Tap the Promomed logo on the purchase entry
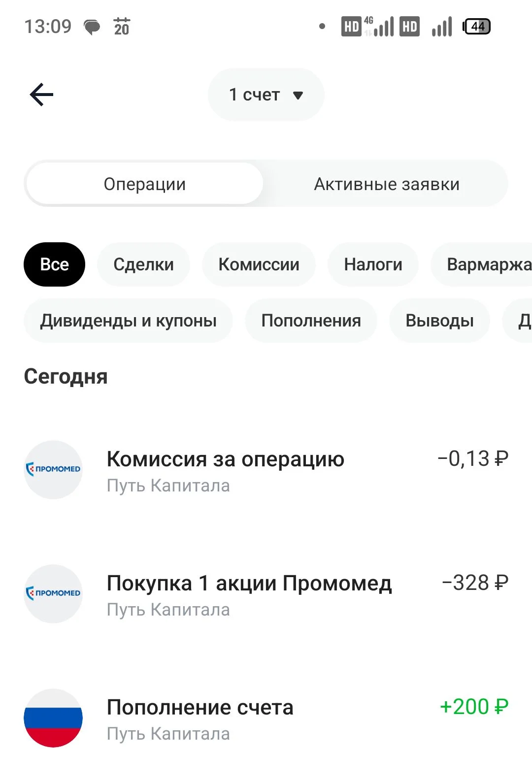This screenshot has height=781, width=532. coord(53,593)
